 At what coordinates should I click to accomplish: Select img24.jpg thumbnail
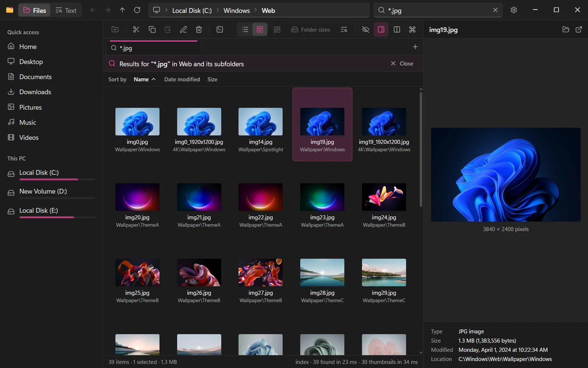click(x=384, y=198)
